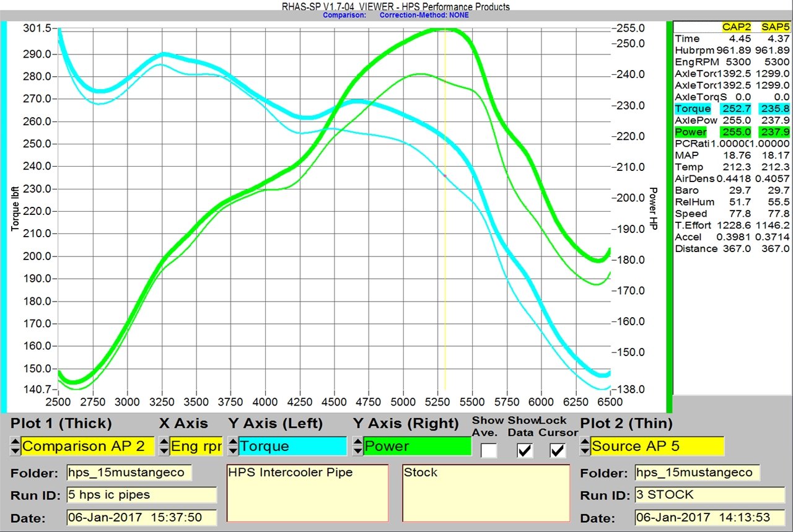
Task: Open the green Power axis selector
Action: pyautogui.click(x=418, y=446)
